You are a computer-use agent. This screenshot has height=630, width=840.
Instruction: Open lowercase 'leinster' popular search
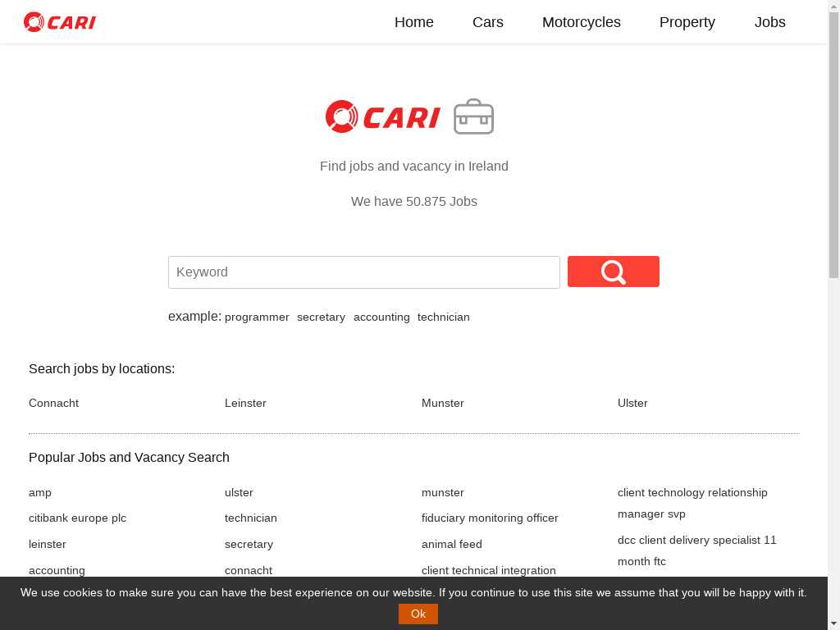point(47,545)
